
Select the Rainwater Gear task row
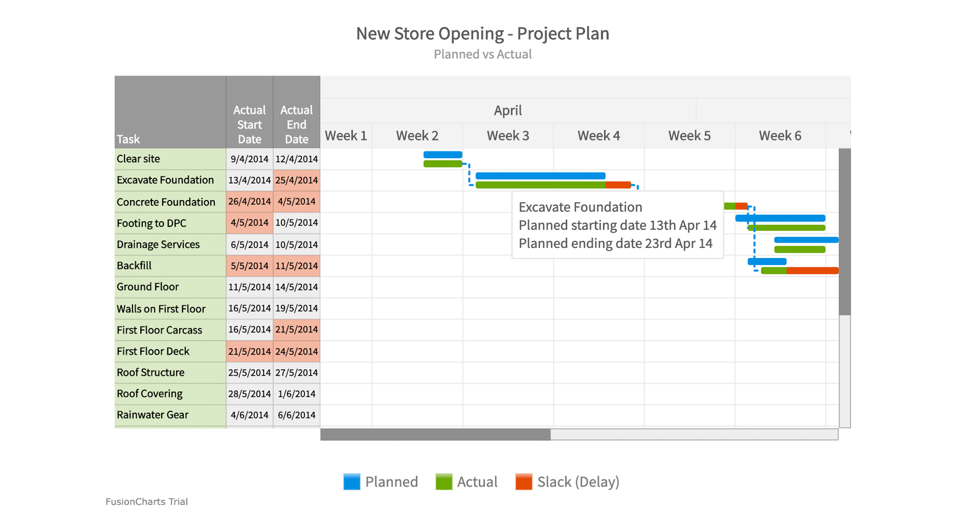tap(153, 415)
